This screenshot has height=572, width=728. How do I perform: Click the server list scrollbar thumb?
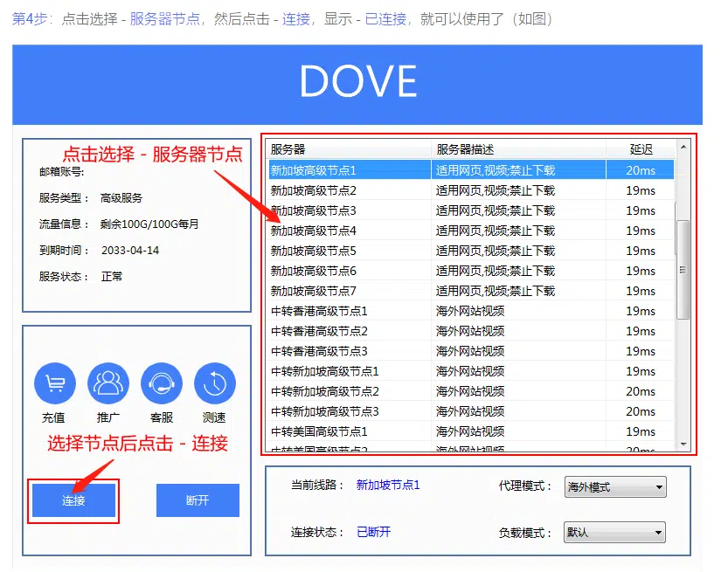pos(683,269)
